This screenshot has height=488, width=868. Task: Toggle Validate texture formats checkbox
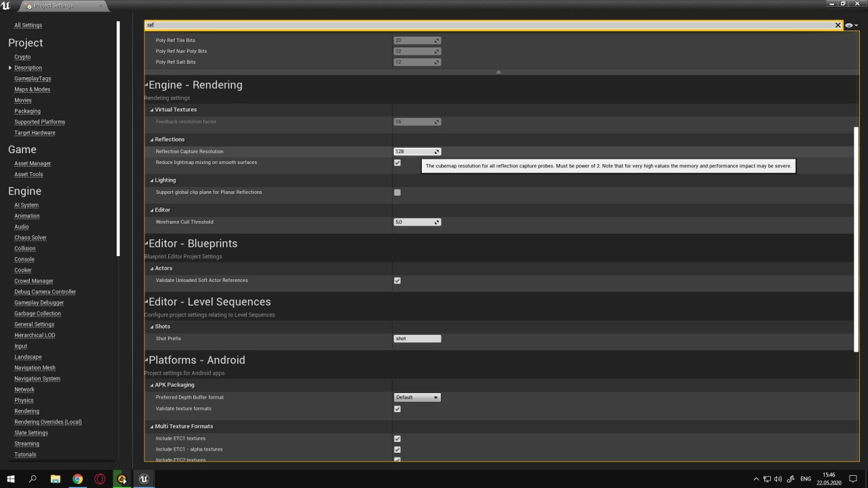tap(397, 409)
